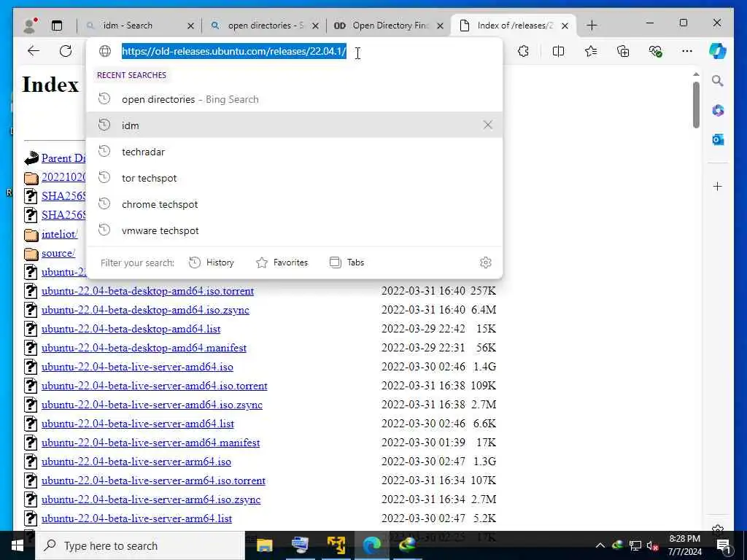Select the tor techspot recent search
Viewport: 747px width, 560px height.
pyautogui.click(x=295, y=178)
